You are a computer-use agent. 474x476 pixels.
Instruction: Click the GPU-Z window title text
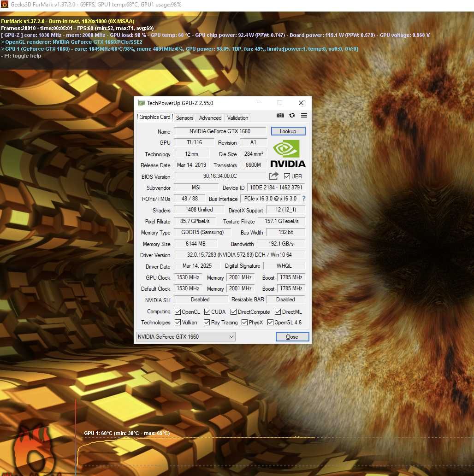[180, 103]
